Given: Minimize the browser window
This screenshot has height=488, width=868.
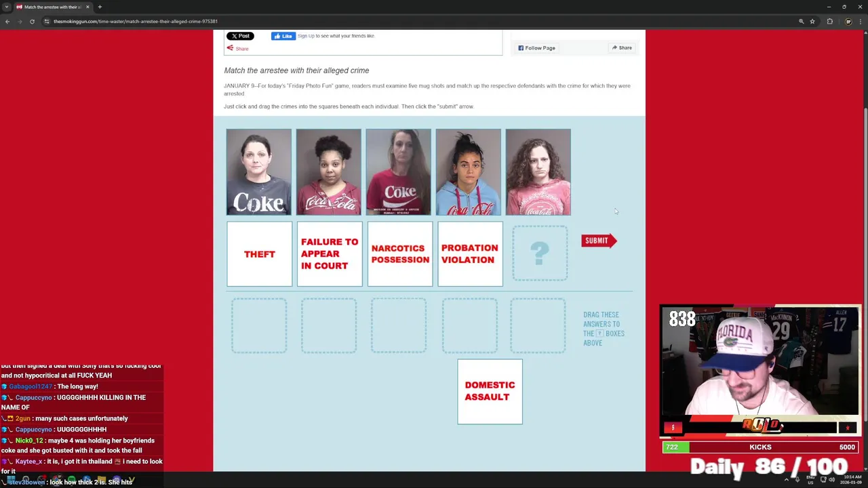Looking at the screenshot, I should click(829, 7).
